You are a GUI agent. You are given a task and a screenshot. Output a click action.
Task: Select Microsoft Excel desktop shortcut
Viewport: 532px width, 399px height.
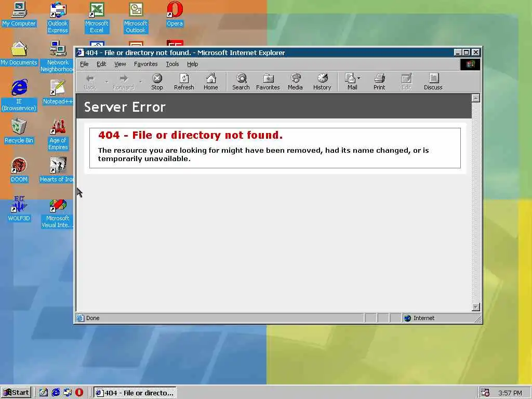(97, 18)
